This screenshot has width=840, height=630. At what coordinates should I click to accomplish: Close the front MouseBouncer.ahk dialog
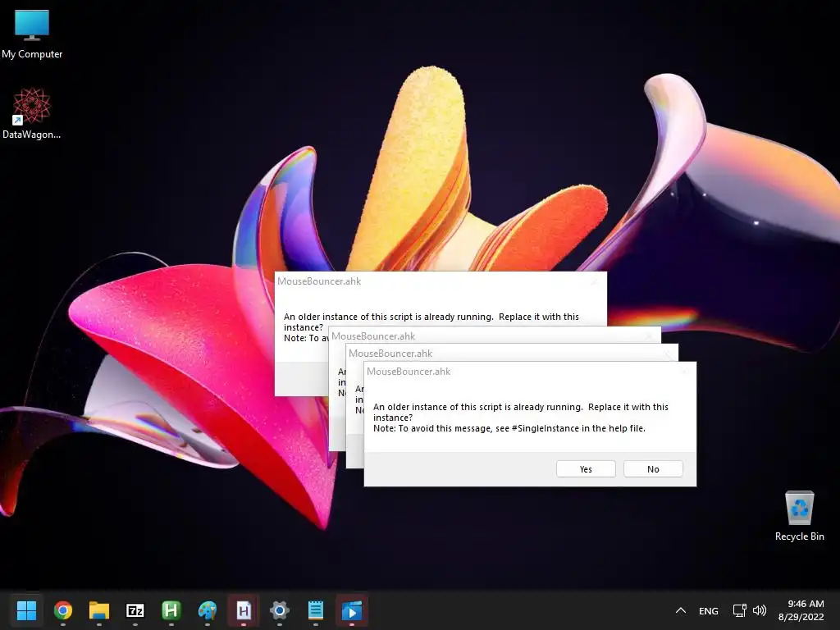tap(684, 372)
